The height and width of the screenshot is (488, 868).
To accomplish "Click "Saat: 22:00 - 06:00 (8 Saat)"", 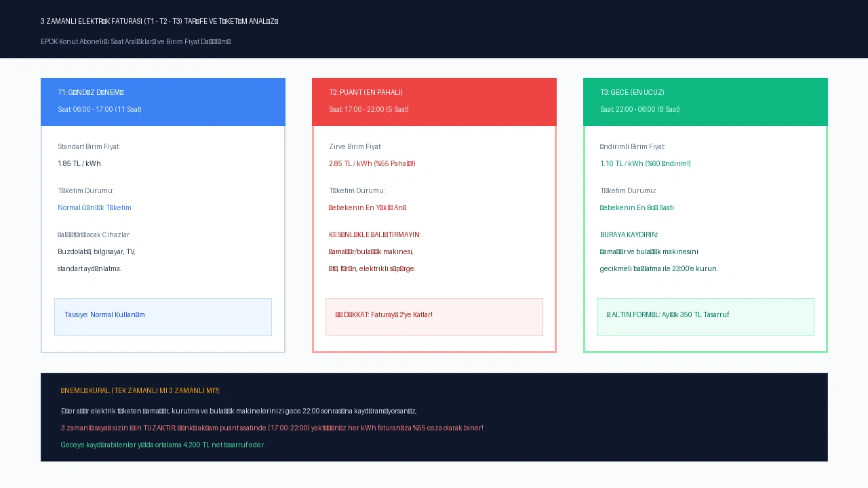I will (640, 109).
